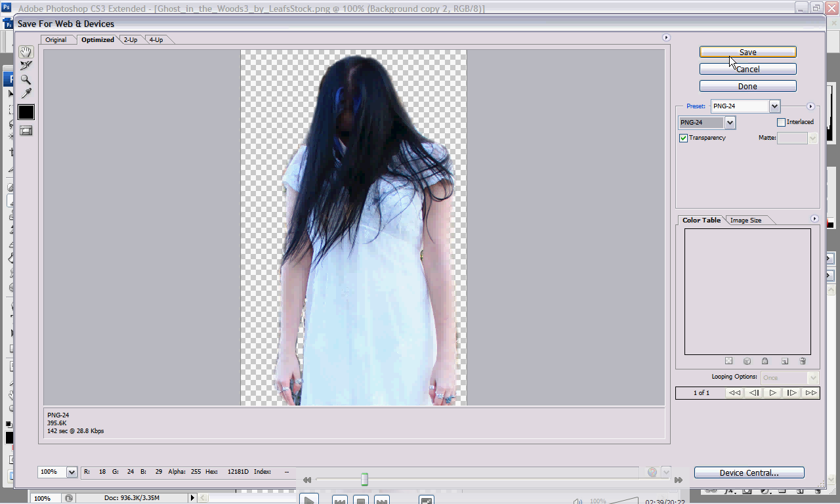Click the document zoom field in Photoshop
The image size is (840, 504).
[x=47, y=498]
